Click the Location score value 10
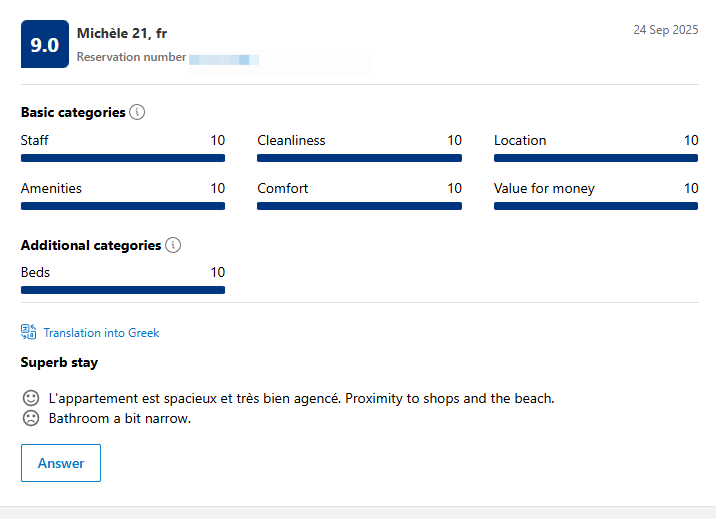Image resolution: width=716 pixels, height=519 pixels. [691, 140]
